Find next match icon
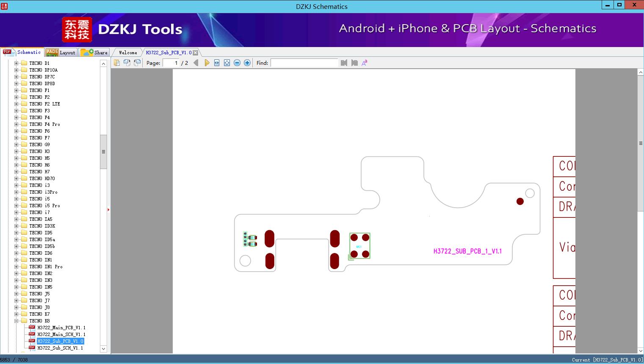The width and height of the screenshot is (644, 364). pos(354,63)
